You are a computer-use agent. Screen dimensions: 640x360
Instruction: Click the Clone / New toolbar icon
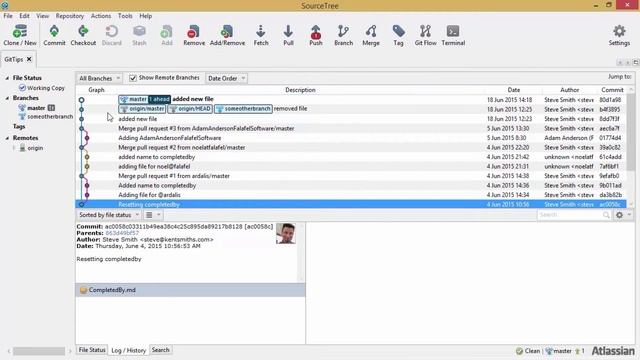pyautogui.click(x=20, y=35)
